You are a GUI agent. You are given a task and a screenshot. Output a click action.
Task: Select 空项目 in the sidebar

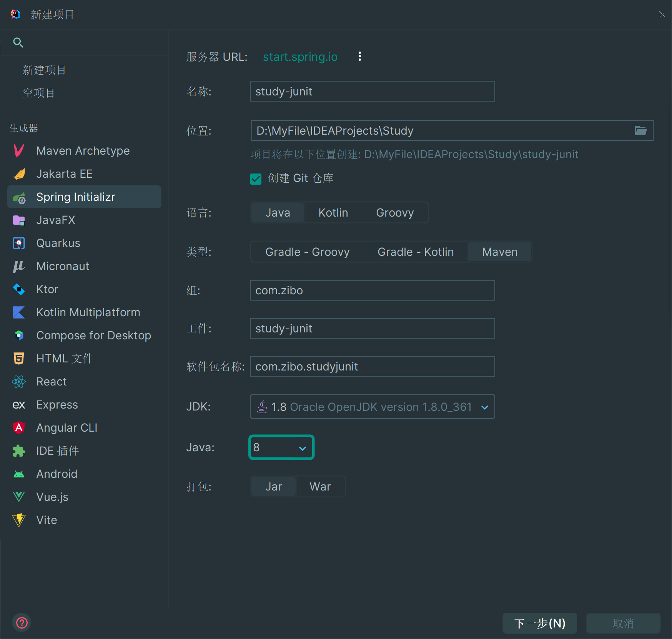coord(38,93)
